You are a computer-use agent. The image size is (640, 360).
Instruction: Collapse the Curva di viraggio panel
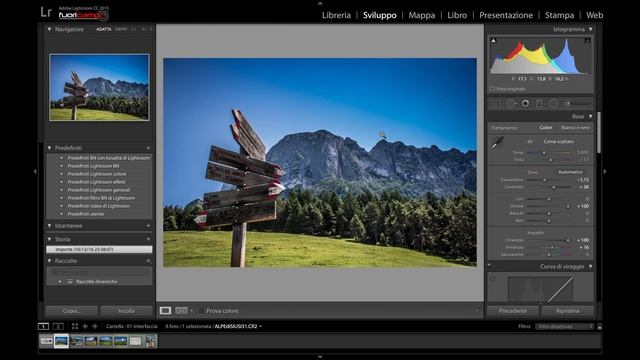(x=590, y=267)
